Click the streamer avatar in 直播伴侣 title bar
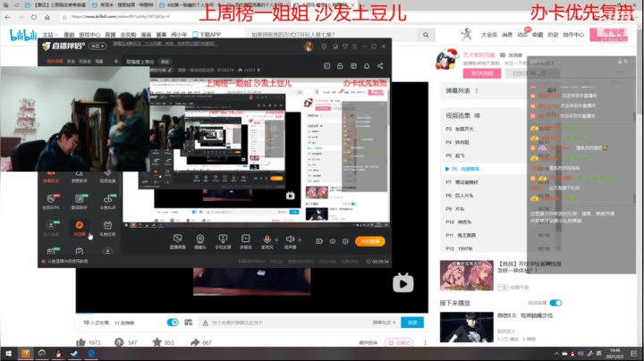 (309, 46)
